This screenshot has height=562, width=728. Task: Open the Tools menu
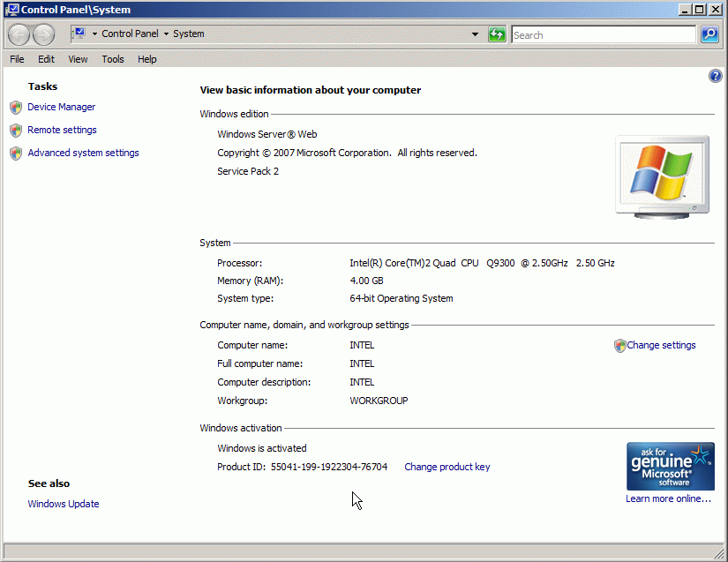(x=113, y=59)
